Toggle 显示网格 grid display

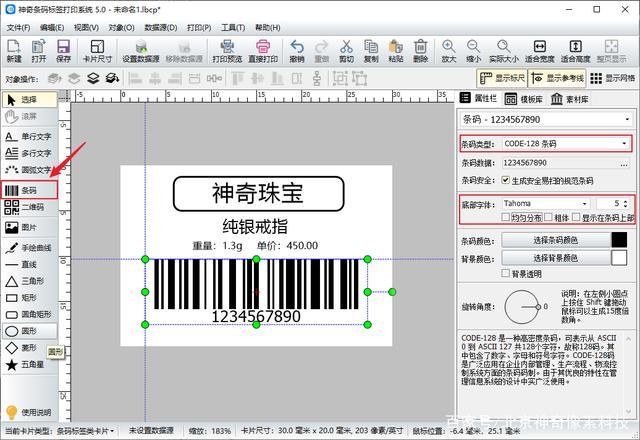point(613,78)
